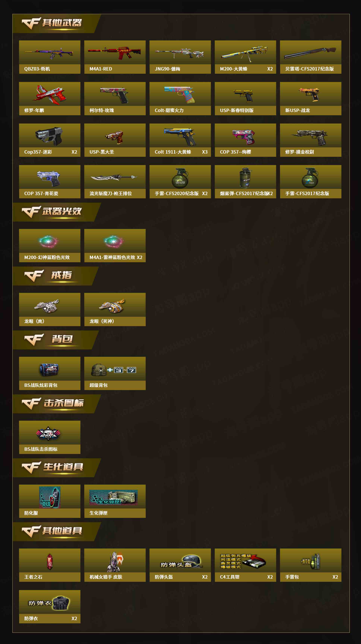Choose the M200-大黄蜂 sniper rifle card
This screenshot has width=361, height=644.
click(245, 57)
